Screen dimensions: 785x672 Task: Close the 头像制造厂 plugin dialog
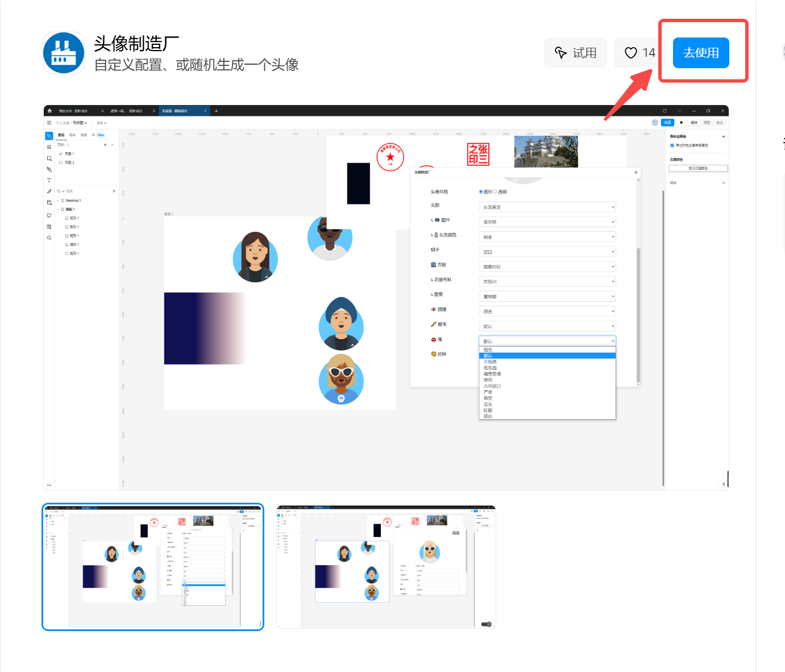636,172
